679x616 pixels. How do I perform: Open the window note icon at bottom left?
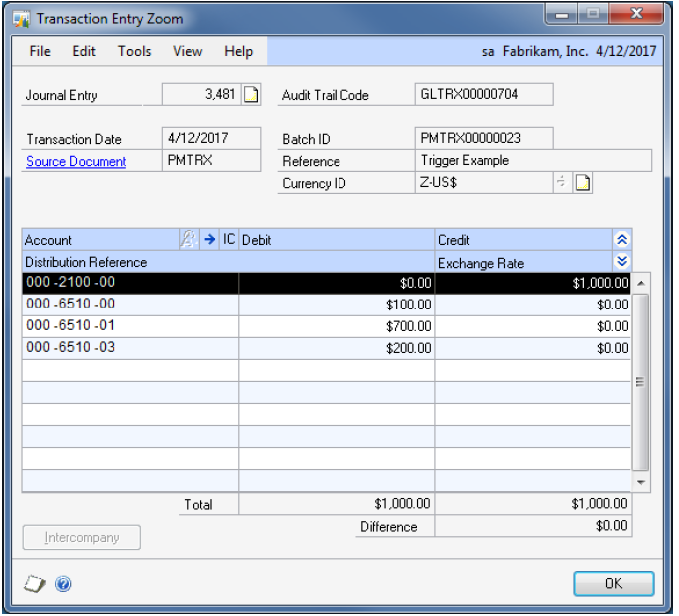click(x=34, y=585)
